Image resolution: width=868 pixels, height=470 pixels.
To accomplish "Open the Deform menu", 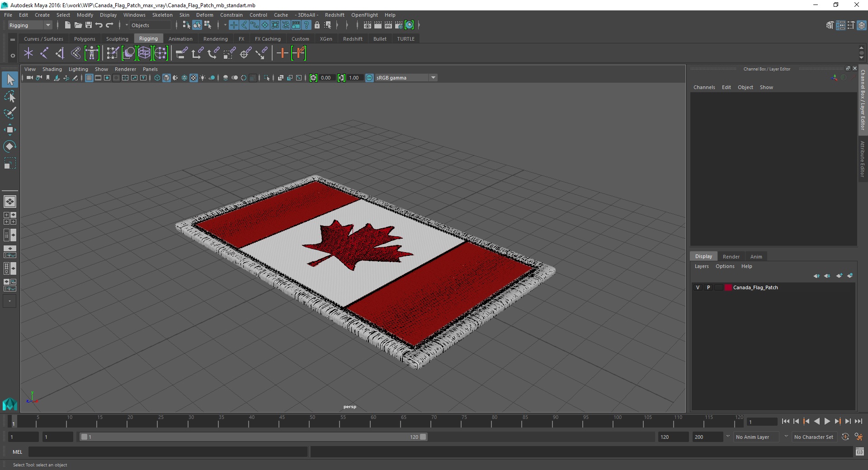I will (204, 15).
